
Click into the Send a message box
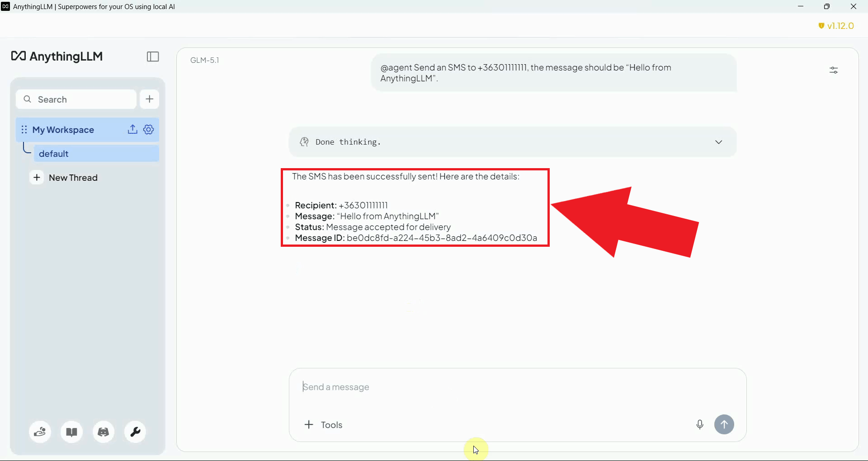coord(518,387)
